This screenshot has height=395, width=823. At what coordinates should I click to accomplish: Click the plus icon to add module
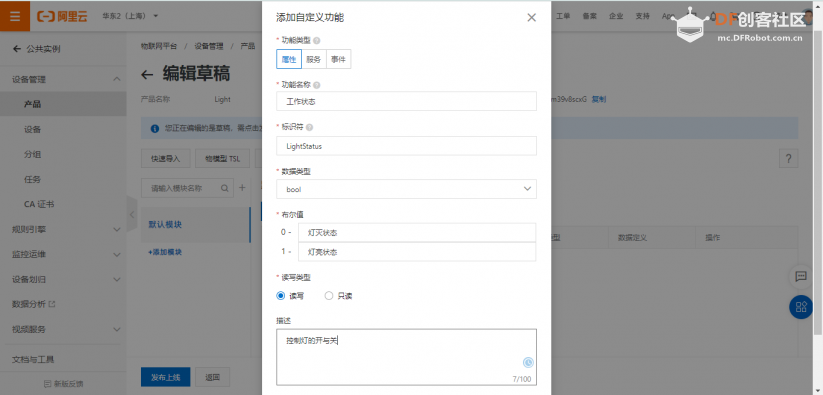(x=242, y=187)
